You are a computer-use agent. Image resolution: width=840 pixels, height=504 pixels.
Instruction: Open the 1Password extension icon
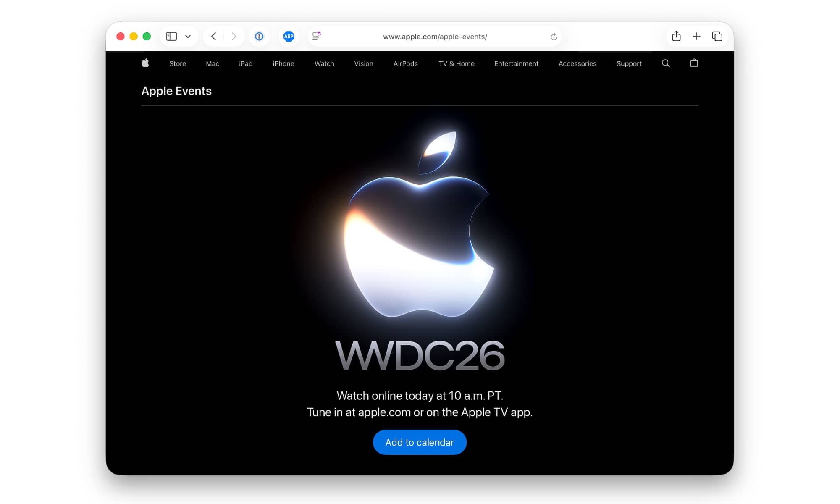[260, 37]
